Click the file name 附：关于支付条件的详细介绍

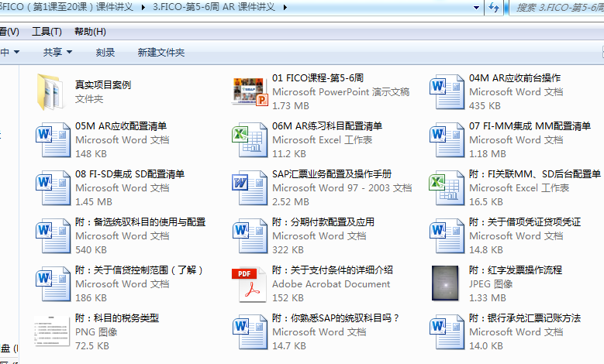pos(333,270)
